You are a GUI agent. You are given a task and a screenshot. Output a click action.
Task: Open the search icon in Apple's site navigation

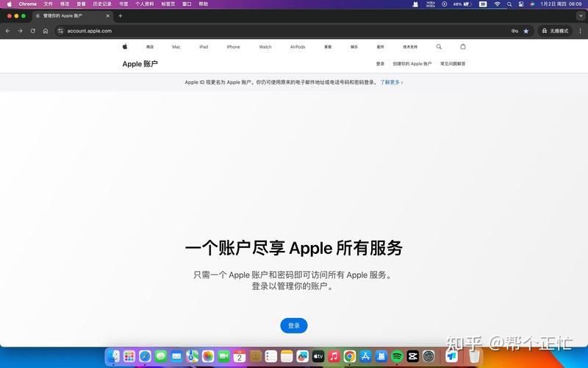pyautogui.click(x=439, y=46)
